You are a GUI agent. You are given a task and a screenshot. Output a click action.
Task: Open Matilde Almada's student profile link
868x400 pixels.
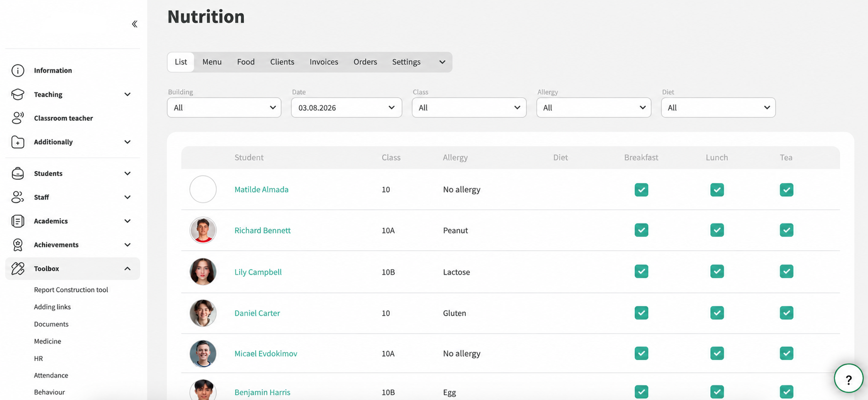[261, 189]
